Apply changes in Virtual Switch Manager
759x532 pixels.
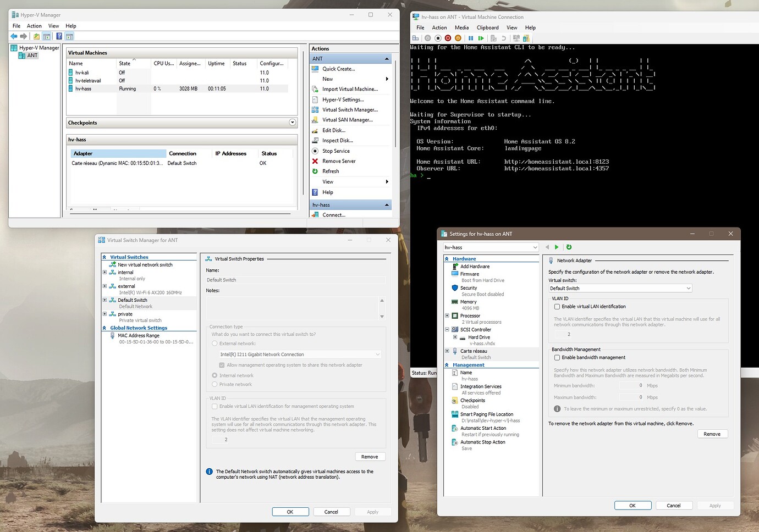[x=373, y=511]
